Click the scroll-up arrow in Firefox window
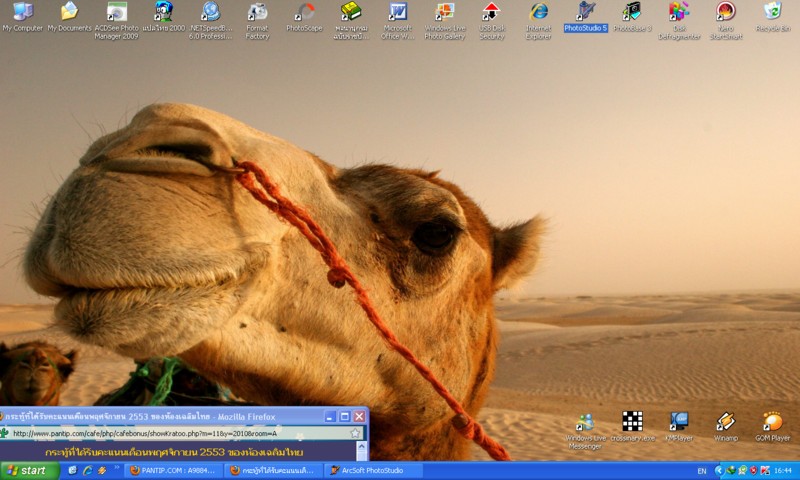Viewport: 800px width, 480px height. pyautogui.click(x=362, y=446)
